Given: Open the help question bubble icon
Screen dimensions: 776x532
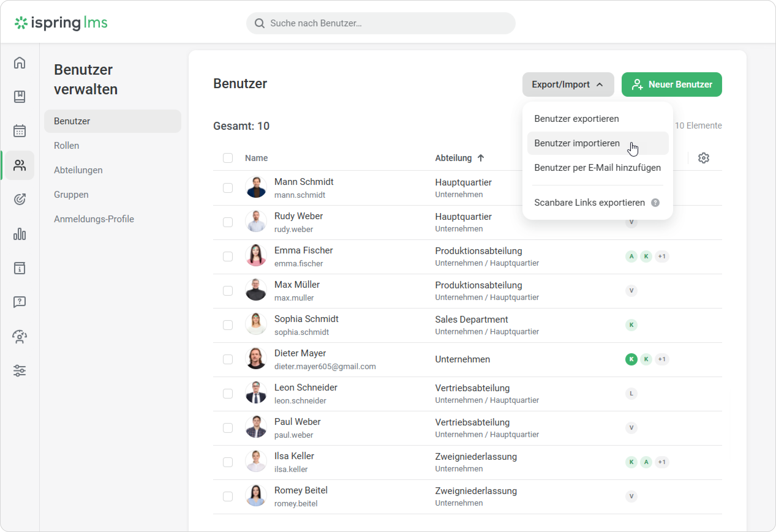Looking at the screenshot, I should coord(19,302).
